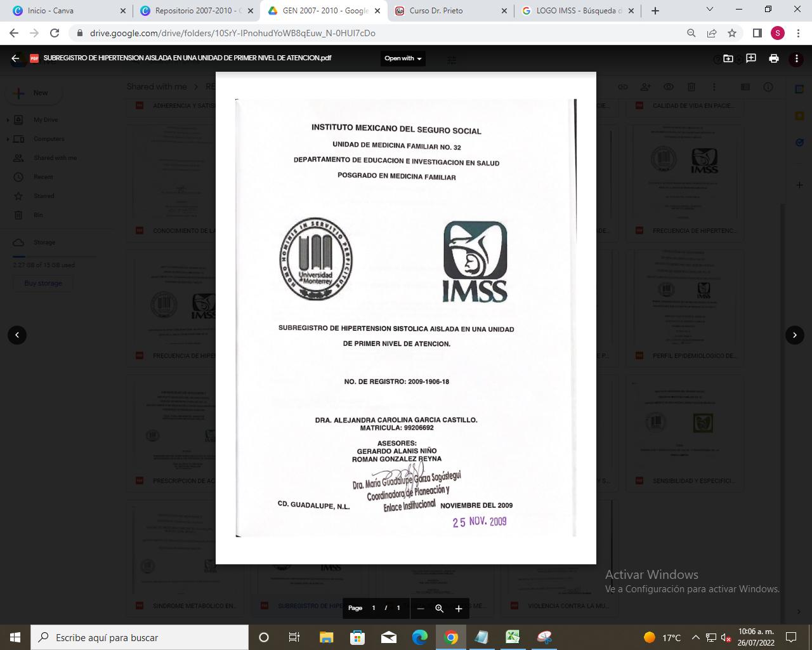Open more actions menu in the preview
The width and height of the screenshot is (812, 650).
[x=797, y=58]
